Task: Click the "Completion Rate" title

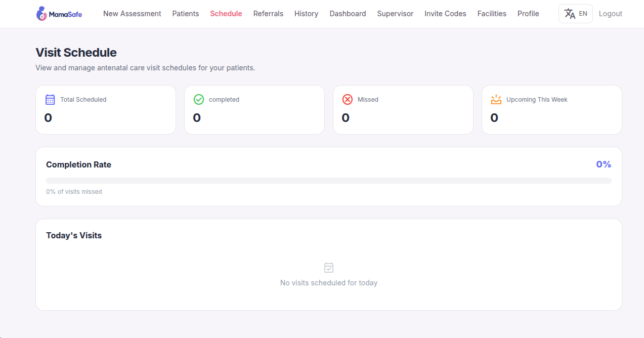Action: 78,164
